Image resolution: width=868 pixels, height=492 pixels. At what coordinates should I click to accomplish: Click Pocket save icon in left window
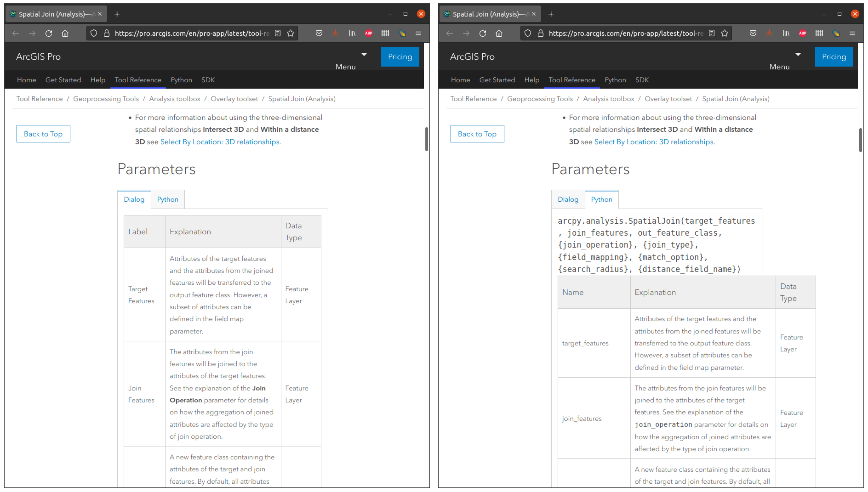(319, 33)
